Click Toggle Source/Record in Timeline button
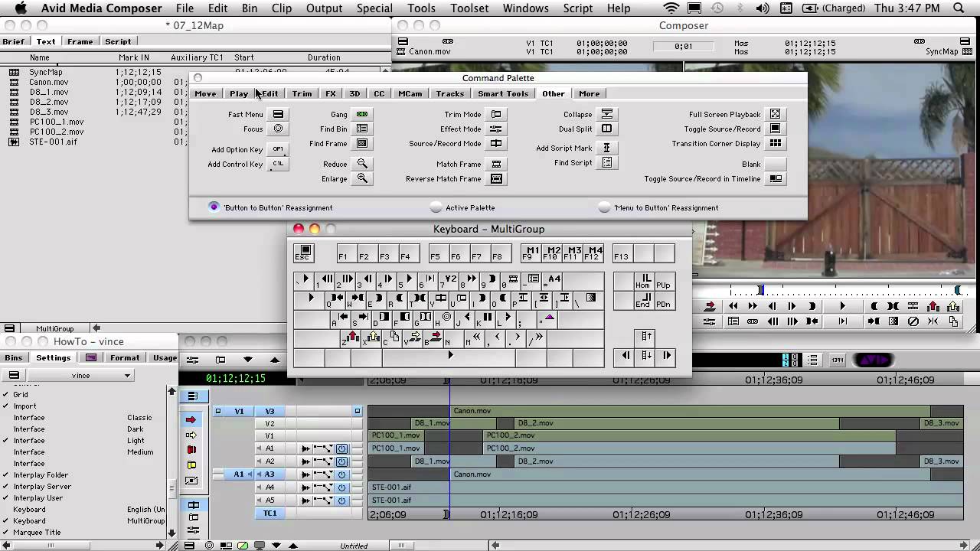The height and width of the screenshot is (551, 980). pyautogui.click(x=776, y=178)
